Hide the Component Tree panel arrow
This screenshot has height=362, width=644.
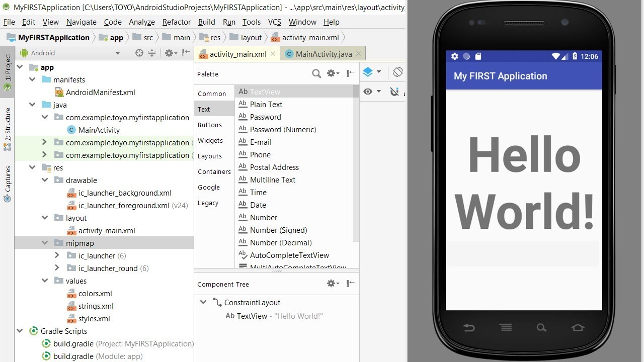[351, 283]
